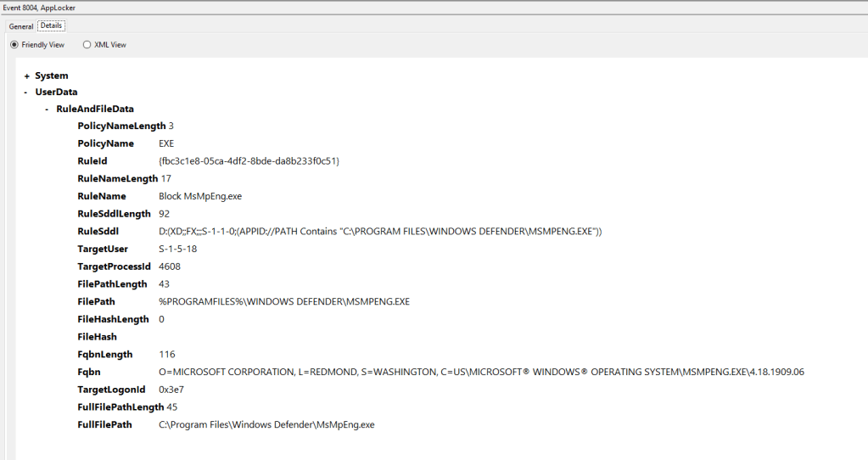Select the XML View radio button
Screen dimensions: 868x460
point(87,45)
